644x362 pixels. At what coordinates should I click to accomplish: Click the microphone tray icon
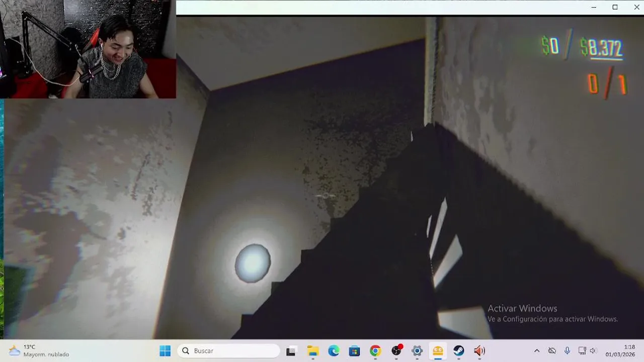pyautogui.click(x=567, y=351)
